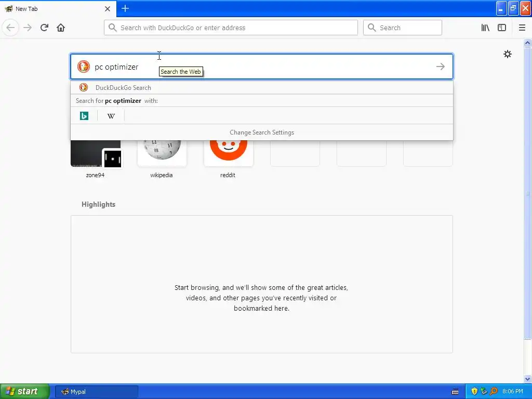This screenshot has width=532, height=399.
Task: Go back using the back arrow
Action: [10, 28]
